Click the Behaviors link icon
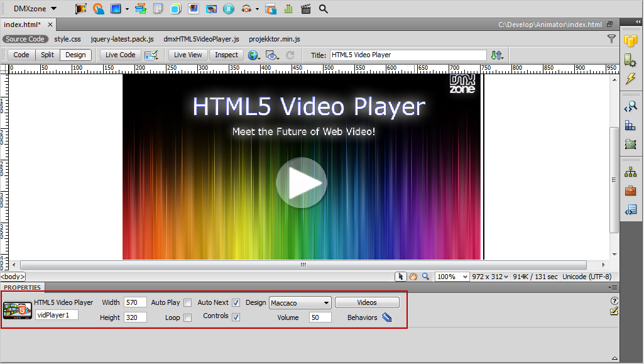Screen dimensions: 644x364 pos(387,317)
